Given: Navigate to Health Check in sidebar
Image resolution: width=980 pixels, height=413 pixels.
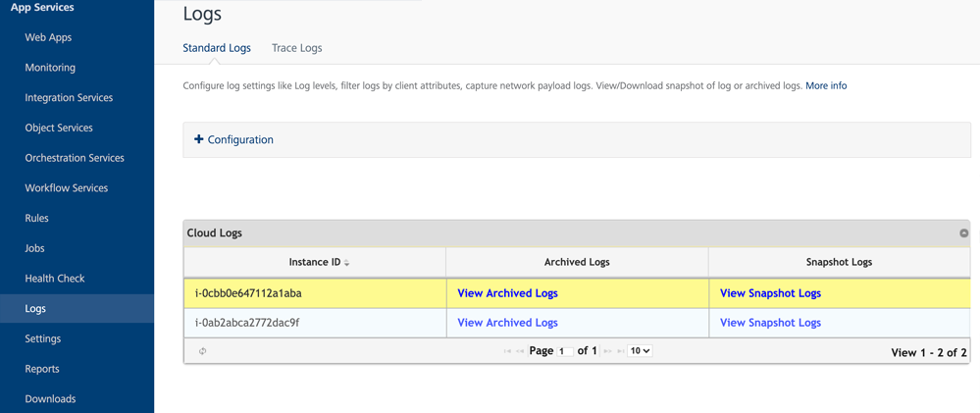Looking at the screenshot, I should tap(55, 279).
